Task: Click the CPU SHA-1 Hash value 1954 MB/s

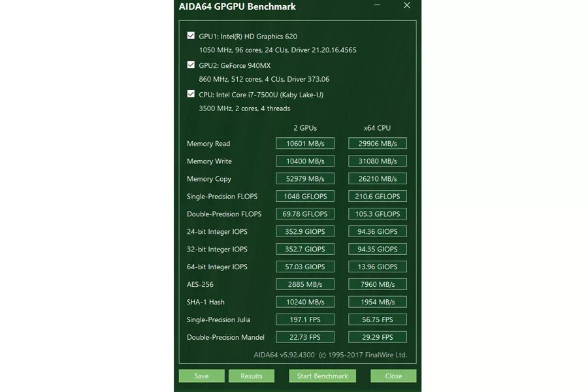Action: pos(377,302)
